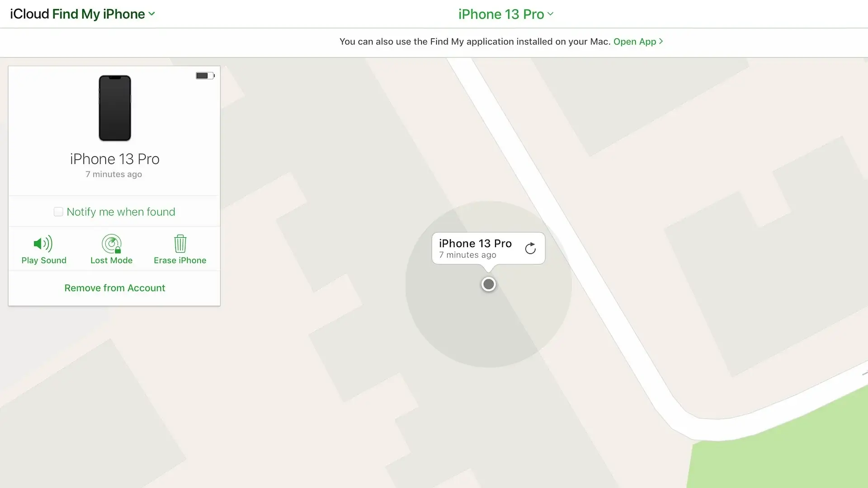The width and height of the screenshot is (868, 488).
Task: Click the iPhone 13 Pro device image
Action: coord(114,107)
